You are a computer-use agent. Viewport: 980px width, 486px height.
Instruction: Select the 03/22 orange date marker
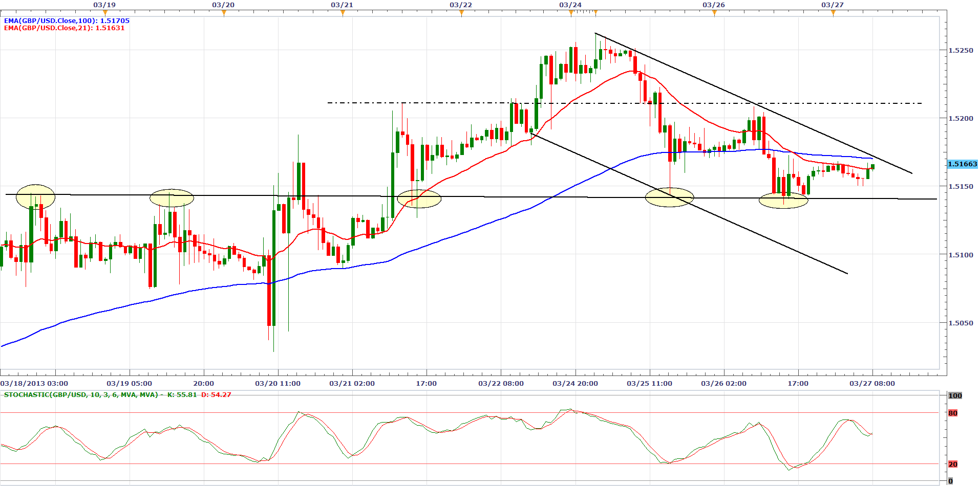461,13
